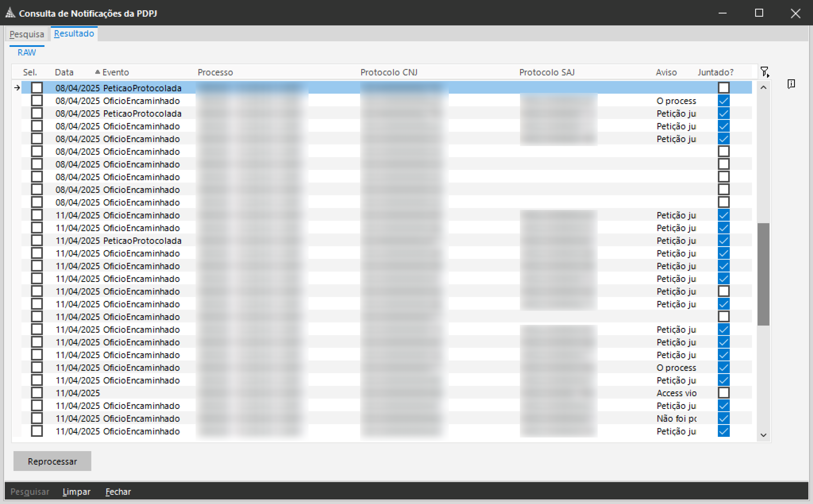
Task: Click the Processo column header
Action: [x=215, y=72]
